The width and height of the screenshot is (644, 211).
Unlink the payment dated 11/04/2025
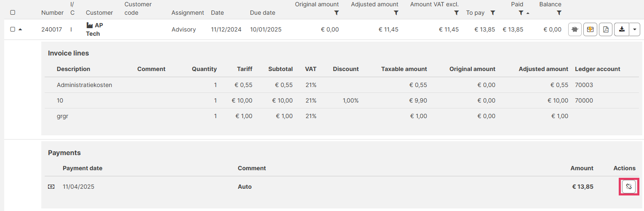click(x=629, y=186)
